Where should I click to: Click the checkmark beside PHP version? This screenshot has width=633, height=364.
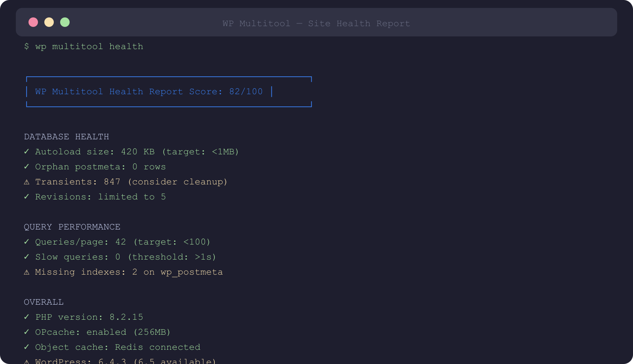(27, 317)
